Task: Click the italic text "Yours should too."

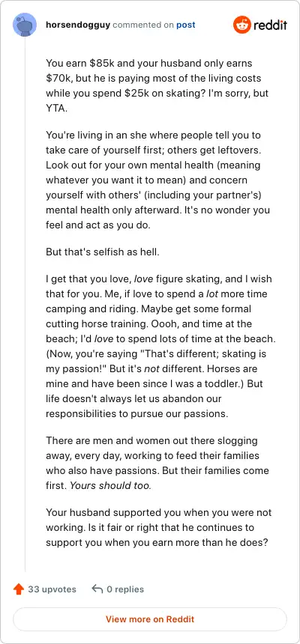Action: pos(110,485)
